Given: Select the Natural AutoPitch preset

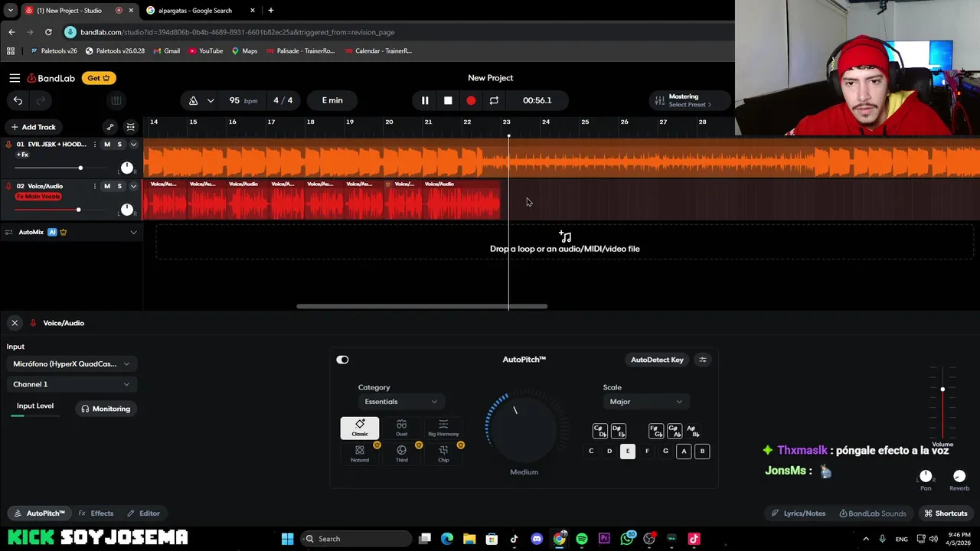Looking at the screenshot, I should coord(360,454).
